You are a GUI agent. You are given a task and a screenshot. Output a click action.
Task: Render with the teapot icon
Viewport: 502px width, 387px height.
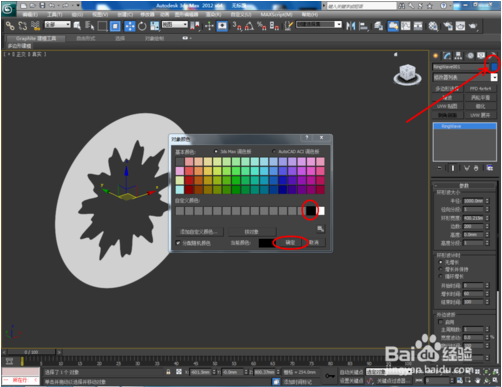[473, 26]
